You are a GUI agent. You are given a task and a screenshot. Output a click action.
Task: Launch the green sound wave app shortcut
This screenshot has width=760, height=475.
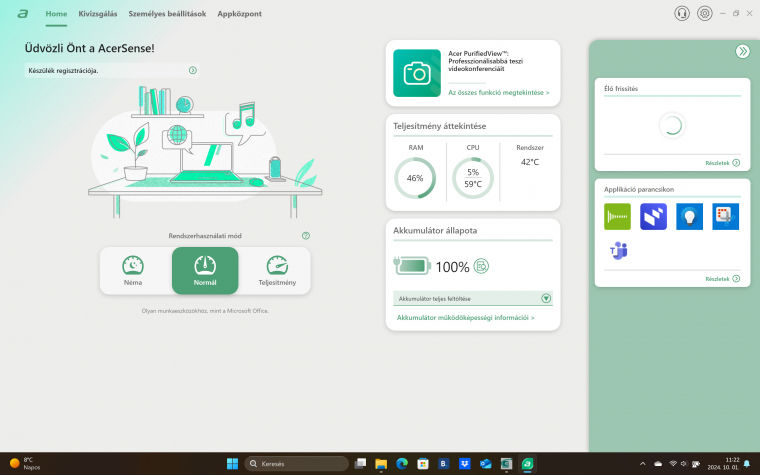617,216
